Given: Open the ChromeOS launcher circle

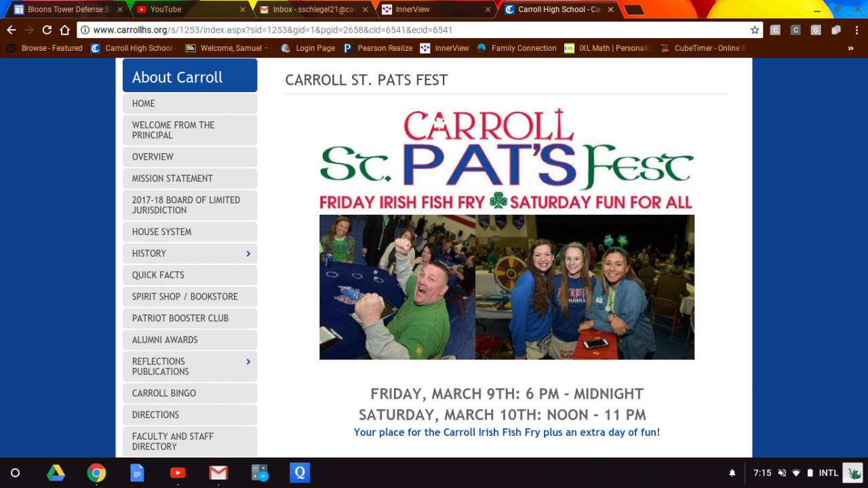Looking at the screenshot, I should (15, 472).
